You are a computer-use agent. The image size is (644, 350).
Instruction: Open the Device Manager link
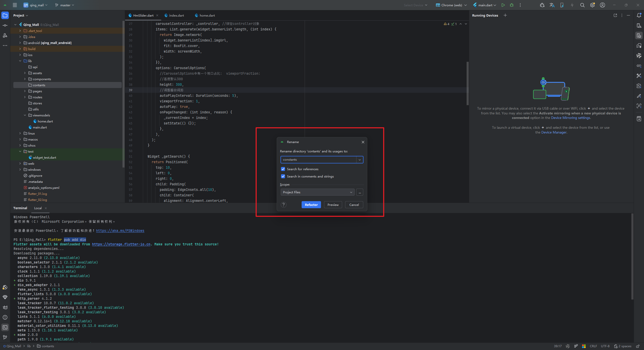554,132
